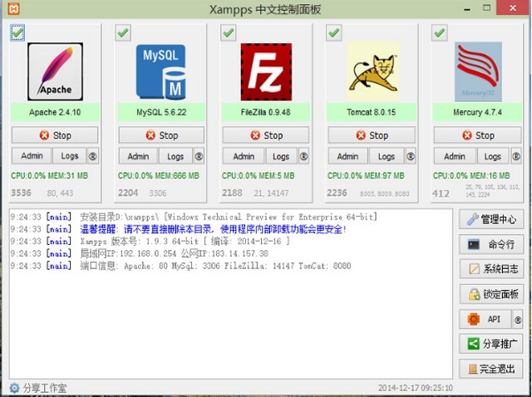Click the FileZilla Fz logo

point(266,72)
